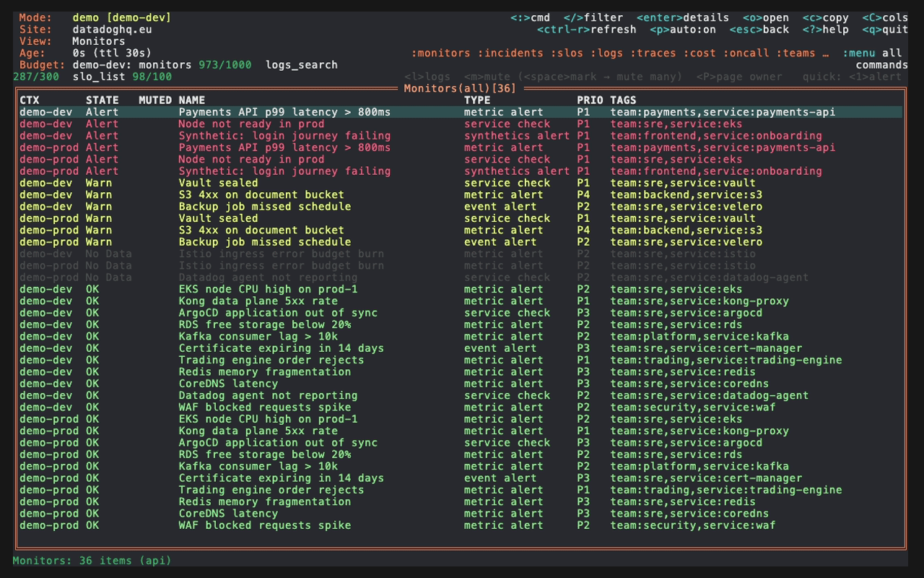Switch to the :monitors view command
Image resolution: width=924 pixels, height=578 pixels.
441,53
